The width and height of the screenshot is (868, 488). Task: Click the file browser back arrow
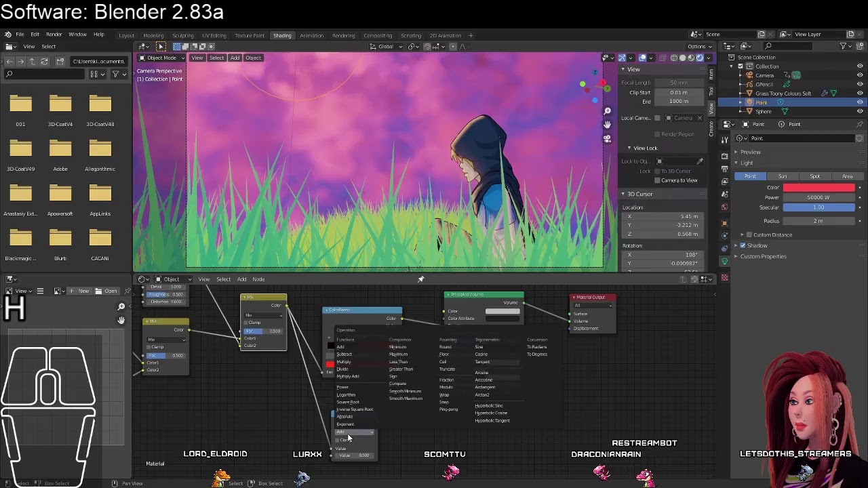tap(9, 62)
